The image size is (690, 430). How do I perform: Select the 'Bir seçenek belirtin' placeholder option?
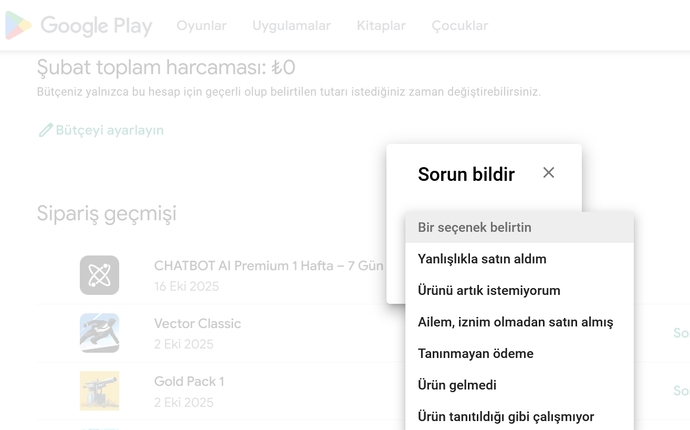pos(519,228)
